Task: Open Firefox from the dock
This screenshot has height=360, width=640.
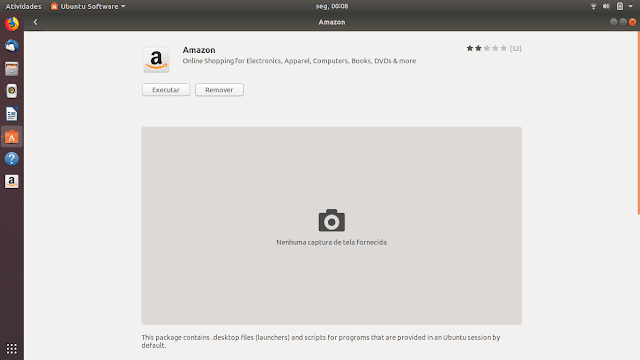Action: coord(12,24)
